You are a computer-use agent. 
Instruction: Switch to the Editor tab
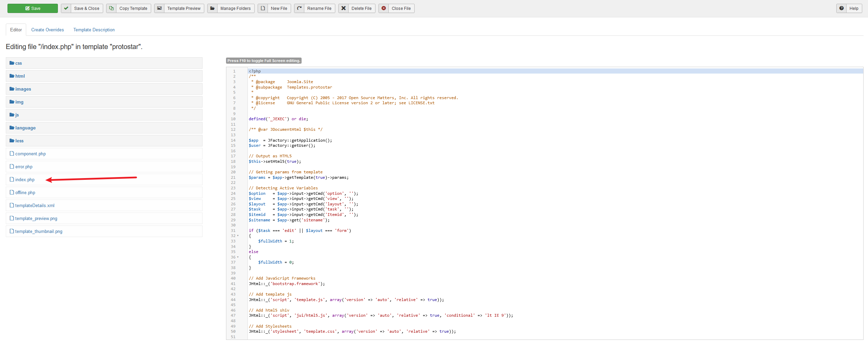coord(16,30)
